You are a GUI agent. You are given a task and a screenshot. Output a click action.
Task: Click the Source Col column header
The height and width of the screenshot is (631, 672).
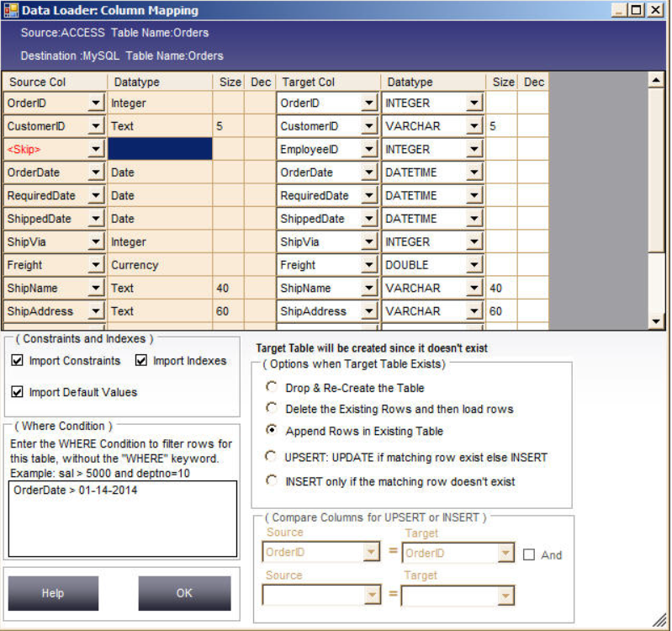(55, 82)
